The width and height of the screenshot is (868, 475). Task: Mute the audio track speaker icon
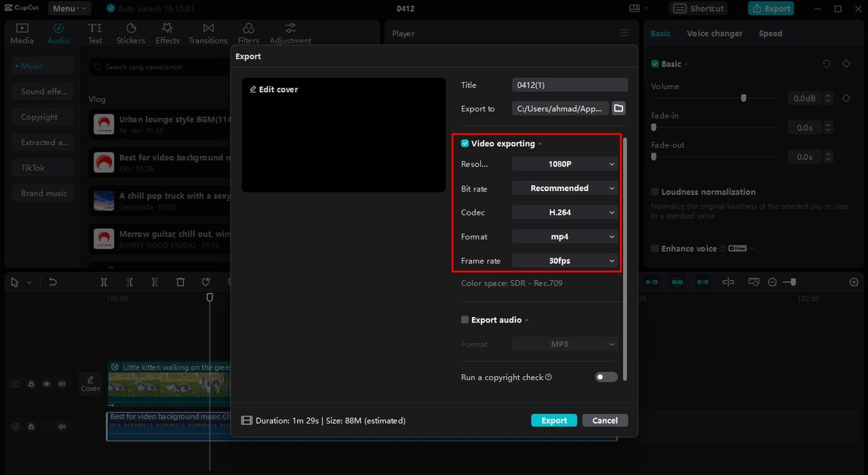[62, 427]
